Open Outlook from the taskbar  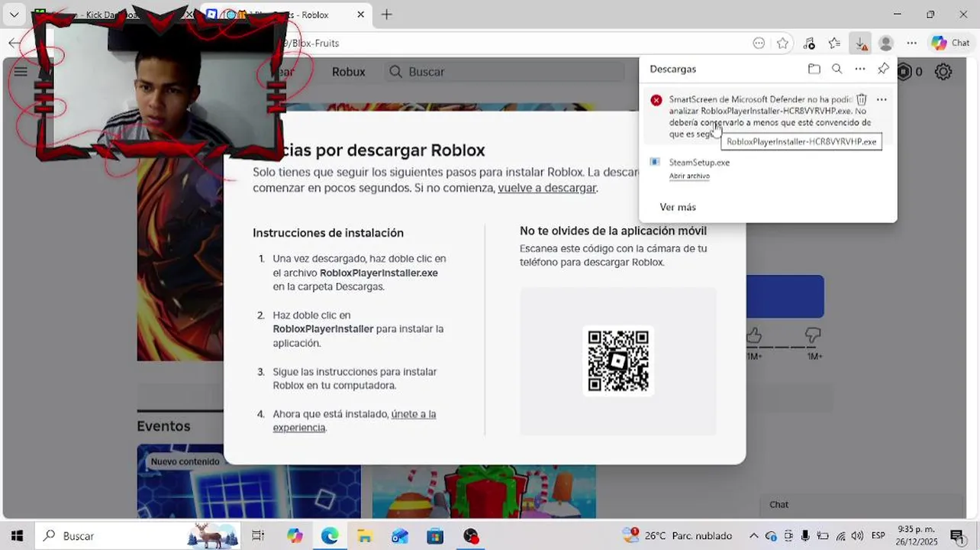pos(400,536)
